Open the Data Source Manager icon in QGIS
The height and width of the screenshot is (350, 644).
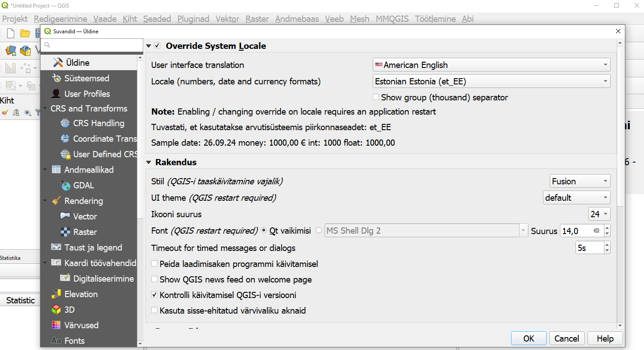(x=11, y=51)
